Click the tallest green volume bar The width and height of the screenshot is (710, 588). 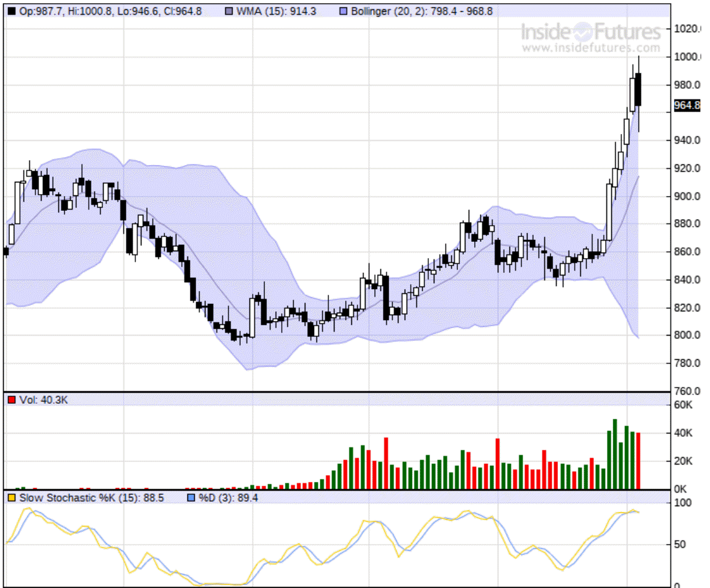pos(615,454)
